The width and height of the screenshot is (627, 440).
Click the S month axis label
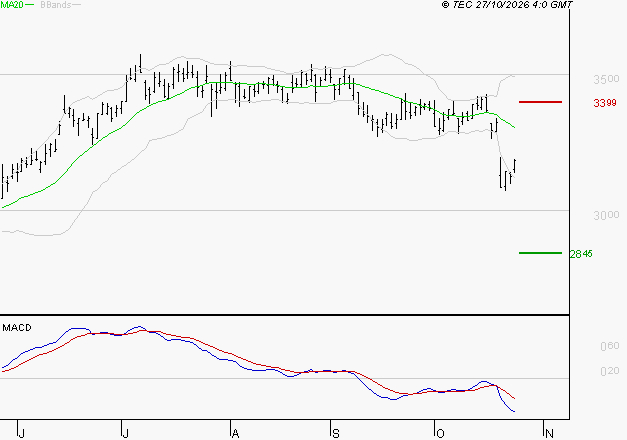tap(335, 433)
